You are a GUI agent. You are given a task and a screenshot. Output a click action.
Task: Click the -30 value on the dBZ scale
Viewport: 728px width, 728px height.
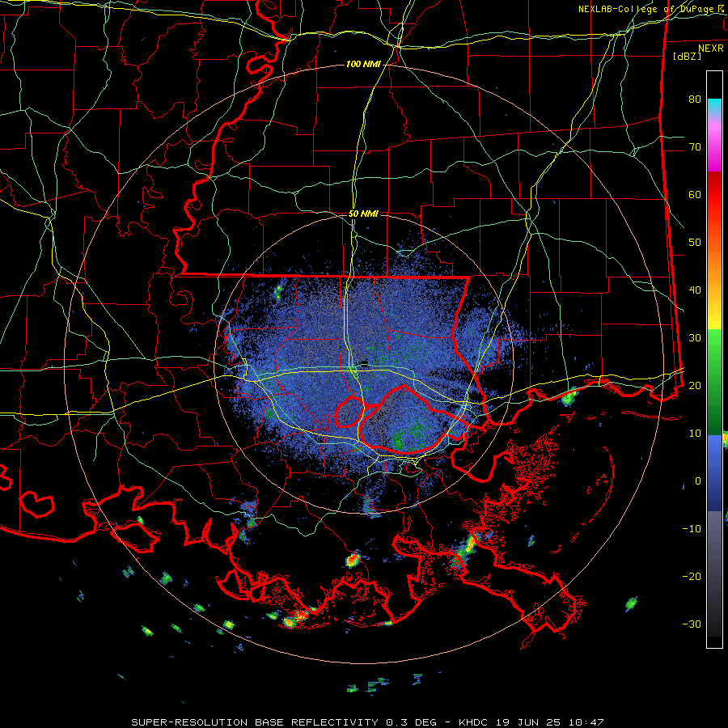click(692, 624)
